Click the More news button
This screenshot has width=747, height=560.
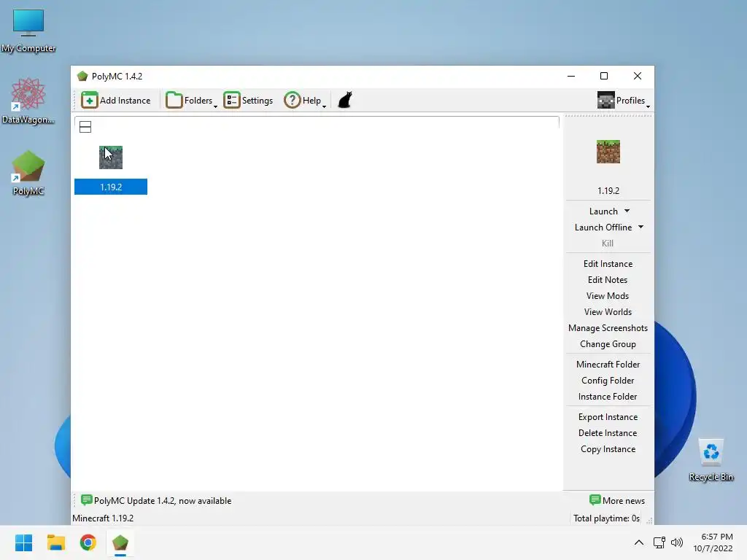pyautogui.click(x=617, y=500)
